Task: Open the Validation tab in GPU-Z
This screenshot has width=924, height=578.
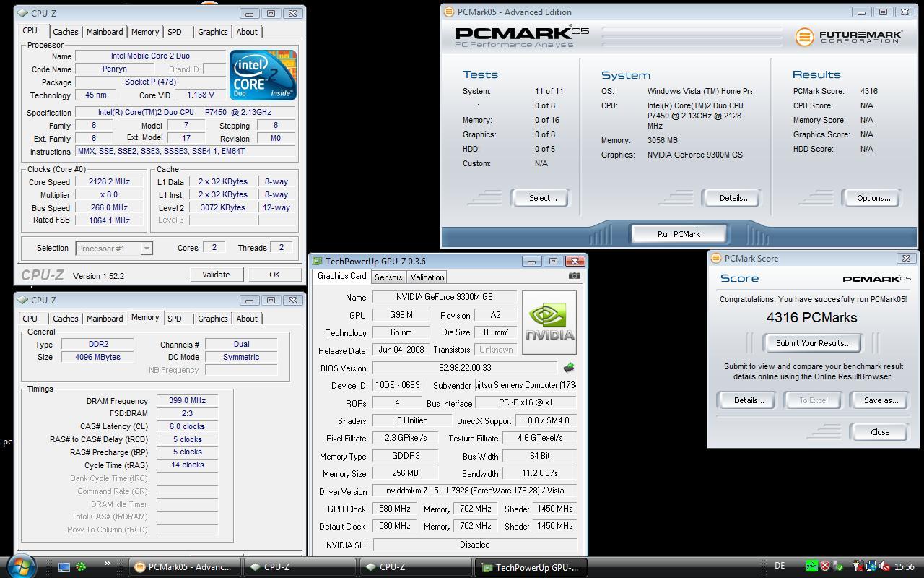Action: coord(427,277)
